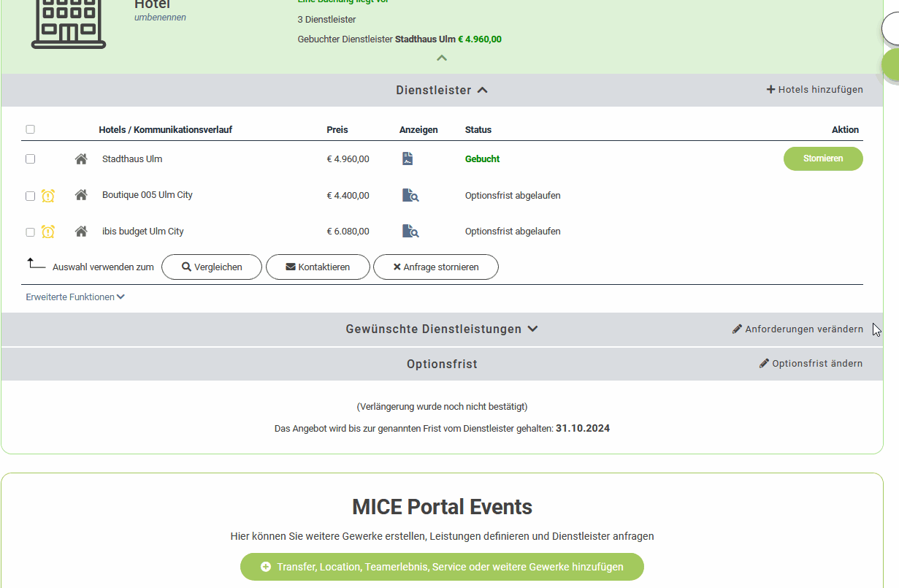Click Hotels hinzufügen
This screenshot has width=899, height=588.
(x=814, y=90)
